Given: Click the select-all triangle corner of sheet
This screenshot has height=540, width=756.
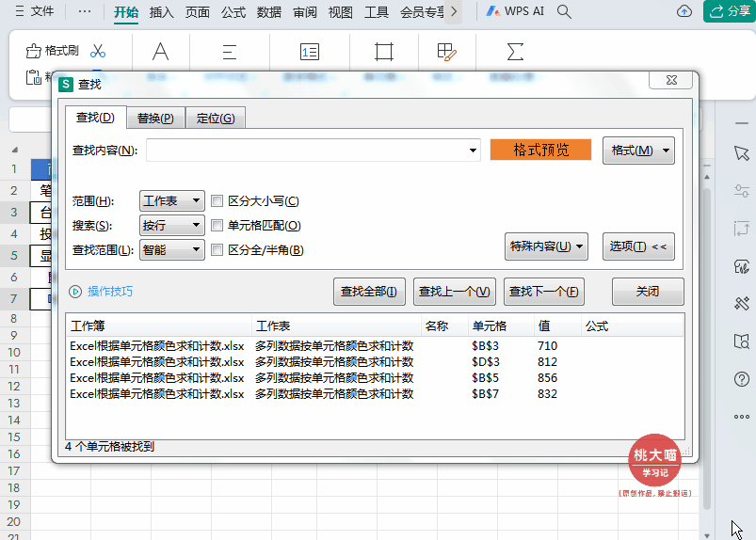Looking at the screenshot, I should coord(15,150).
